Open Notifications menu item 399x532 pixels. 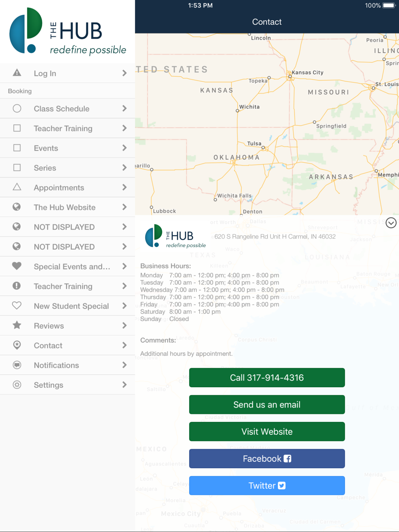click(67, 365)
